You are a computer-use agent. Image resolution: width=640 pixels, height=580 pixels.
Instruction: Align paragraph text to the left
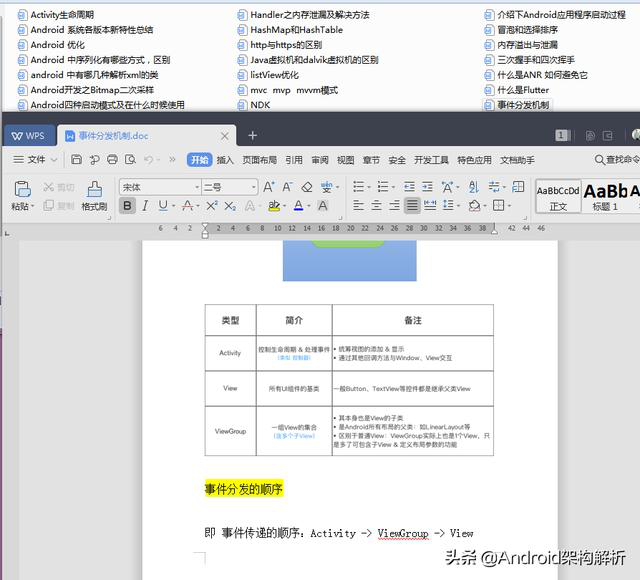point(358,205)
